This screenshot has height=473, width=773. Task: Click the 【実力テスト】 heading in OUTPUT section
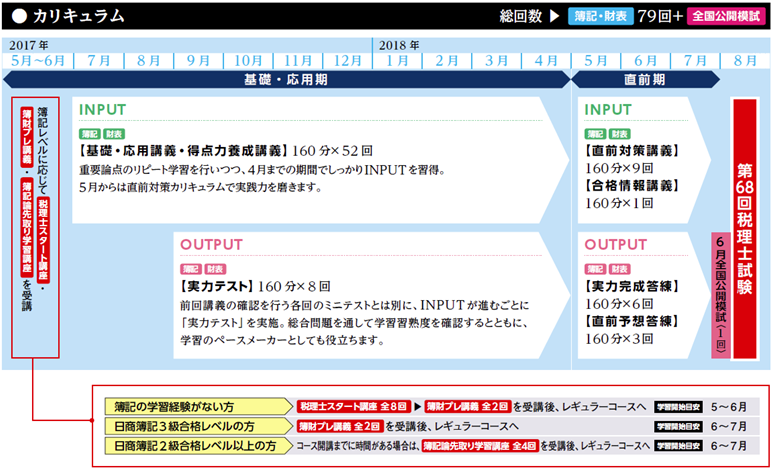(x=215, y=286)
